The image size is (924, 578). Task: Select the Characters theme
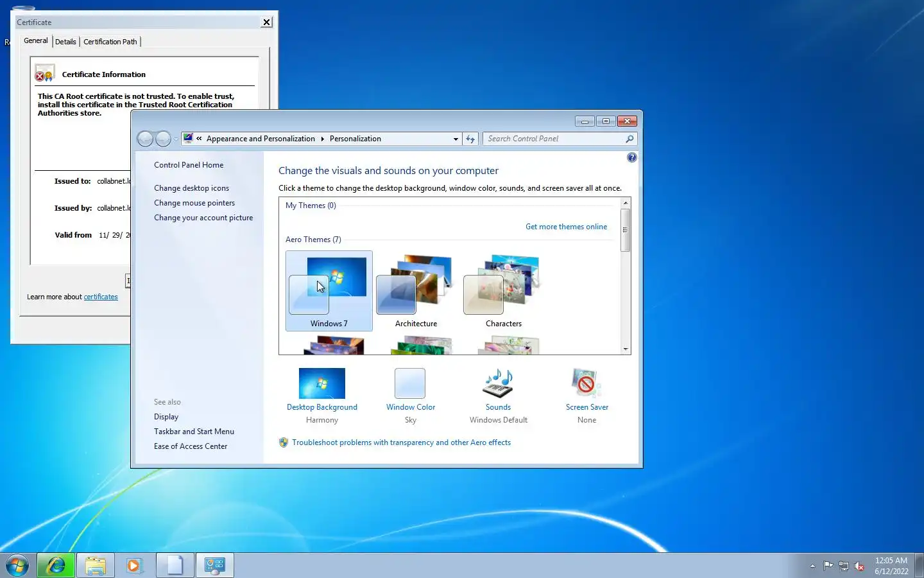[x=504, y=291]
